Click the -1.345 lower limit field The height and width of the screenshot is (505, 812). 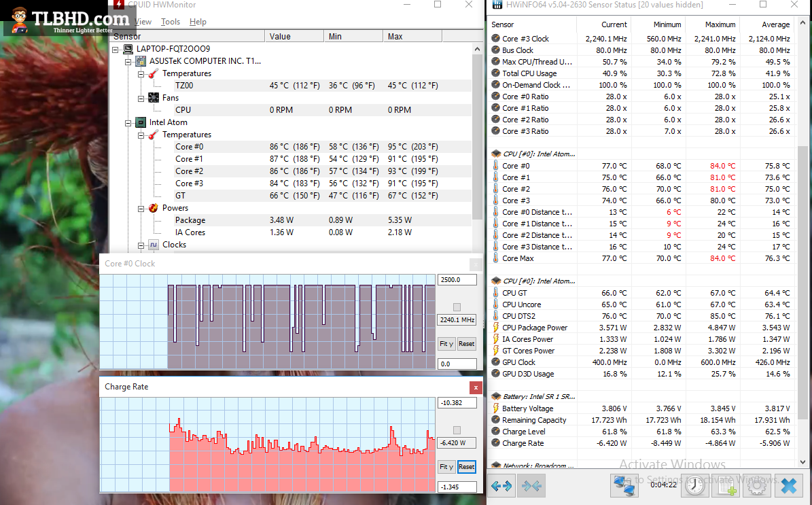click(457, 487)
